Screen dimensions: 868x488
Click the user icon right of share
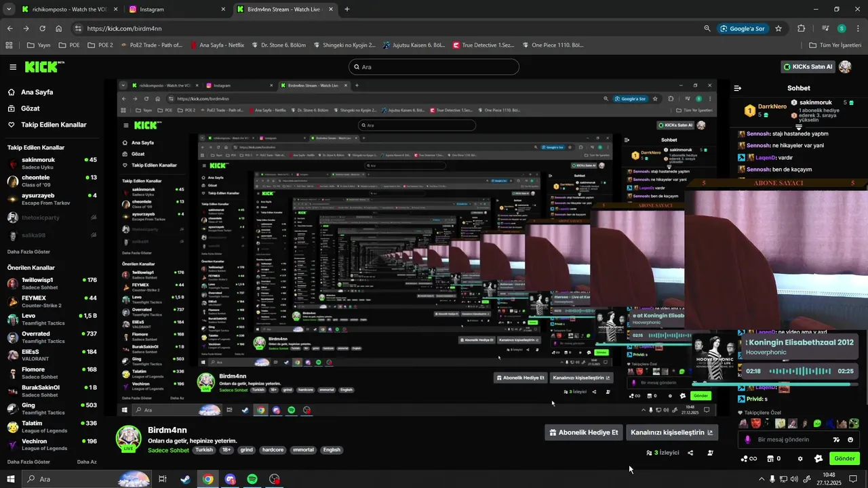tap(710, 453)
